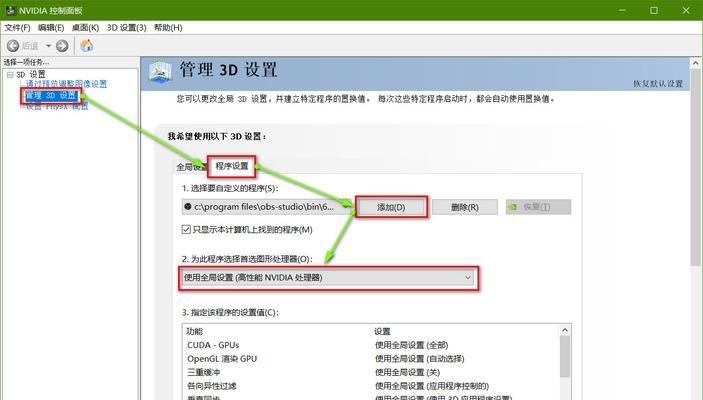
Task: Select 管理 3D 设置 in the task tree
Action: tap(51, 96)
